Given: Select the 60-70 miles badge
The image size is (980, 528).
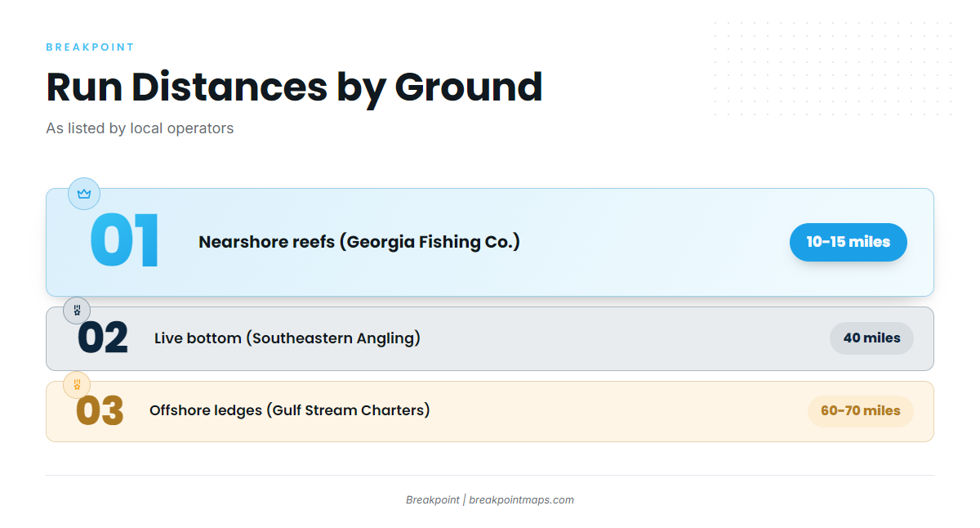Looking at the screenshot, I should pos(861,411).
